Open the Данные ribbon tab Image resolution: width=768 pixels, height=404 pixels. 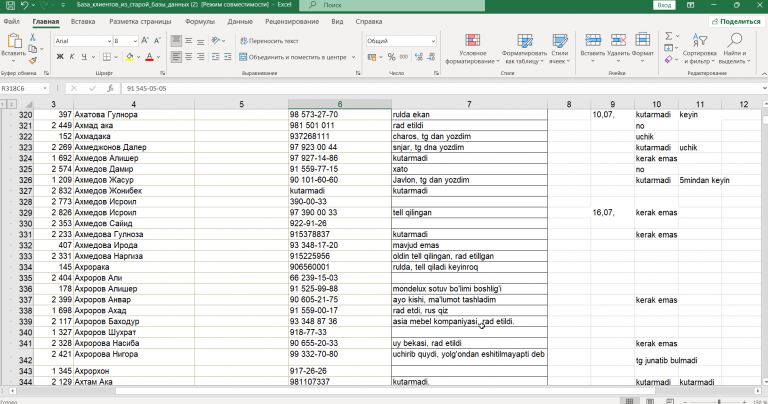(240, 22)
